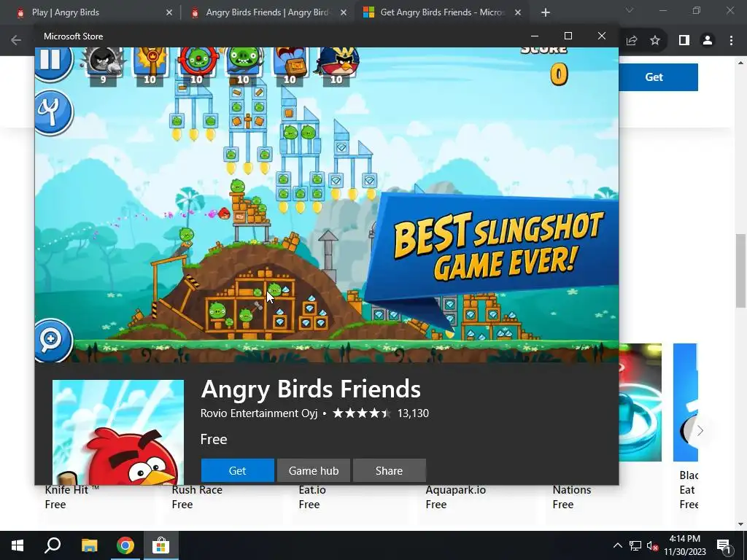
Task: Expand the tab search chevron in Chrome
Action: point(630,10)
